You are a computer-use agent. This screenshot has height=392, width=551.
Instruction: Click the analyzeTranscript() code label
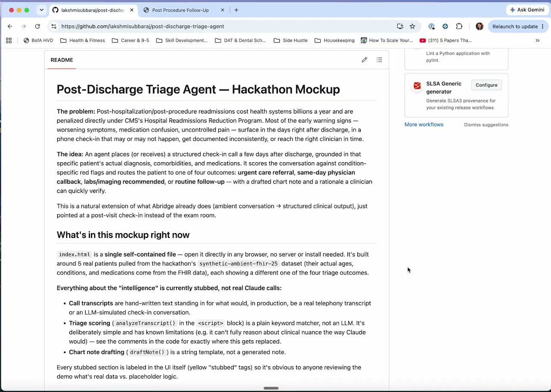pyautogui.click(x=145, y=323)
